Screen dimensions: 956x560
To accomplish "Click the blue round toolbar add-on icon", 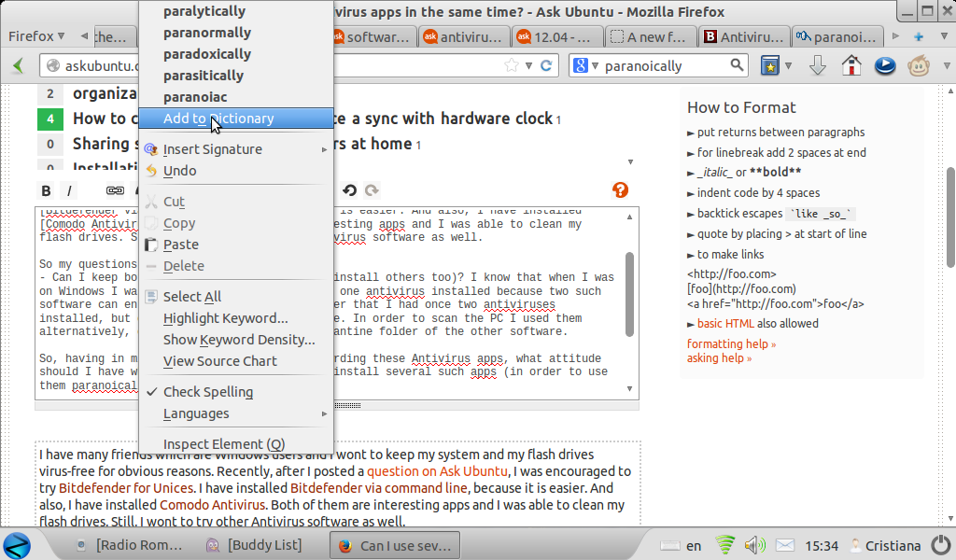I will pyautogui.click(x=885, y=65).
